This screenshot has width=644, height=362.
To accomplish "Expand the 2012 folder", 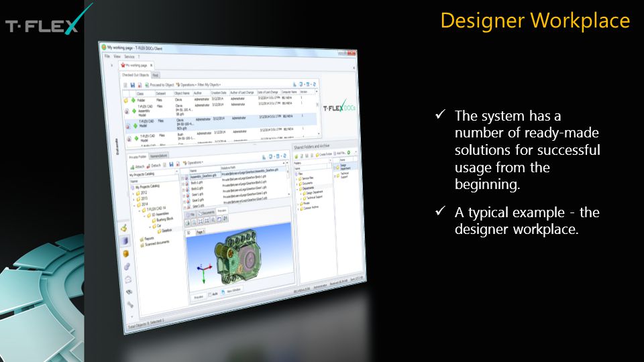I will tap(133, 193).
